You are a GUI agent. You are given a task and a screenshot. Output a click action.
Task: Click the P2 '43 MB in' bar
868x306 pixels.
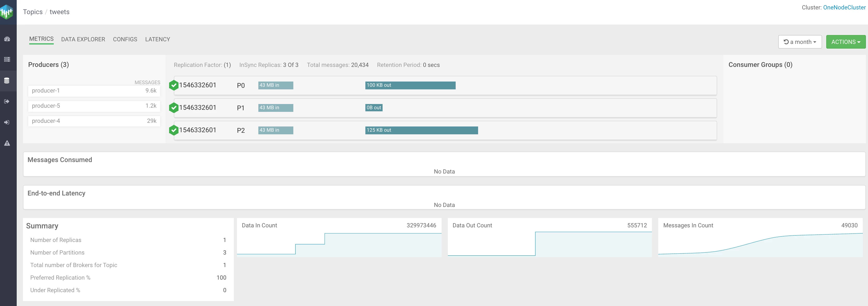click(276, 130)
